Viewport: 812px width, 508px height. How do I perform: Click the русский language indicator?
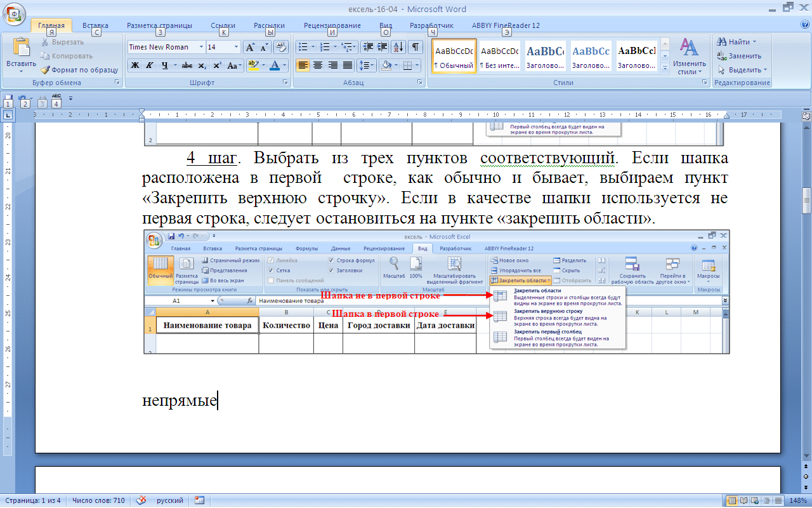170,500
